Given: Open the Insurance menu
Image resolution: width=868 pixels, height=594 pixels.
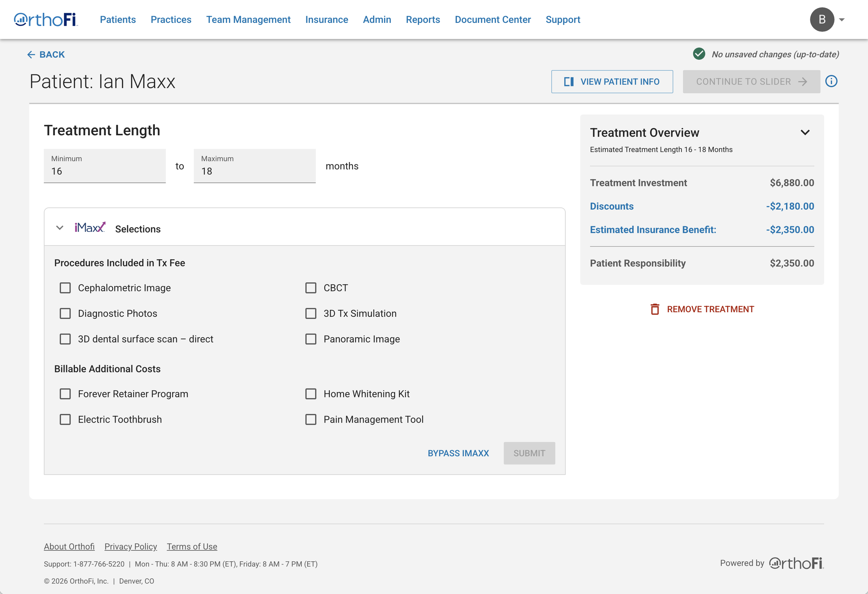Looking at the screenshot, I should (326, 19).
